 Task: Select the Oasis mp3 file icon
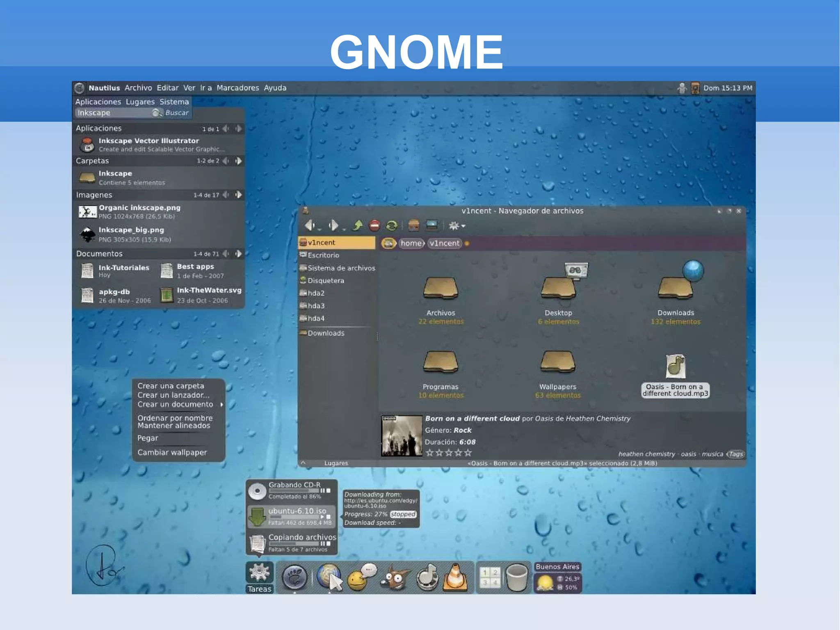click(676, 366)
